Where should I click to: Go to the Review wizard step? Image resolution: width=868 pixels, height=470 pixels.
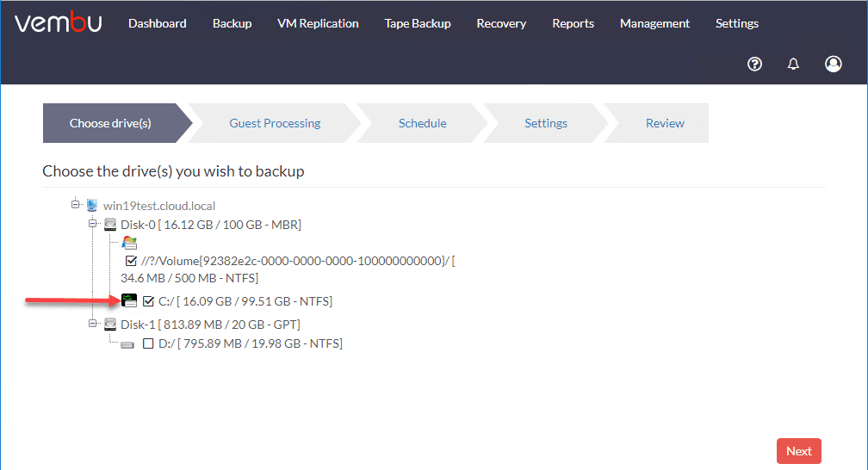tap(665, 123)
